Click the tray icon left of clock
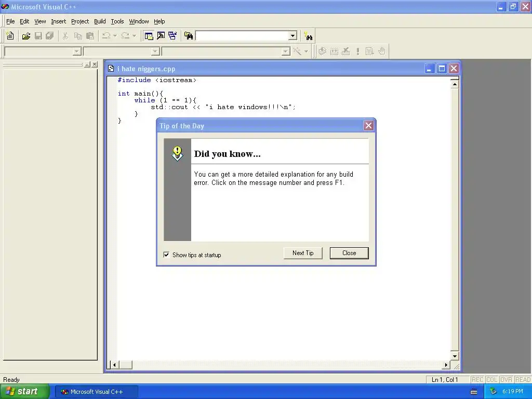 pos(494,392)
